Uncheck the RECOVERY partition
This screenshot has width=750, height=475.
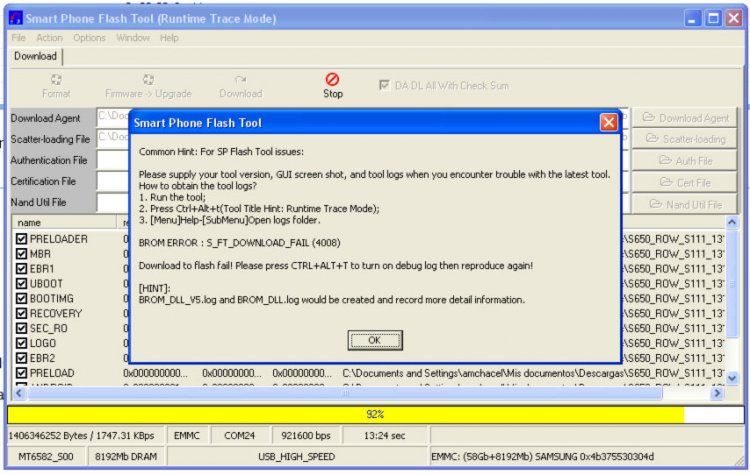click(21, 313)
